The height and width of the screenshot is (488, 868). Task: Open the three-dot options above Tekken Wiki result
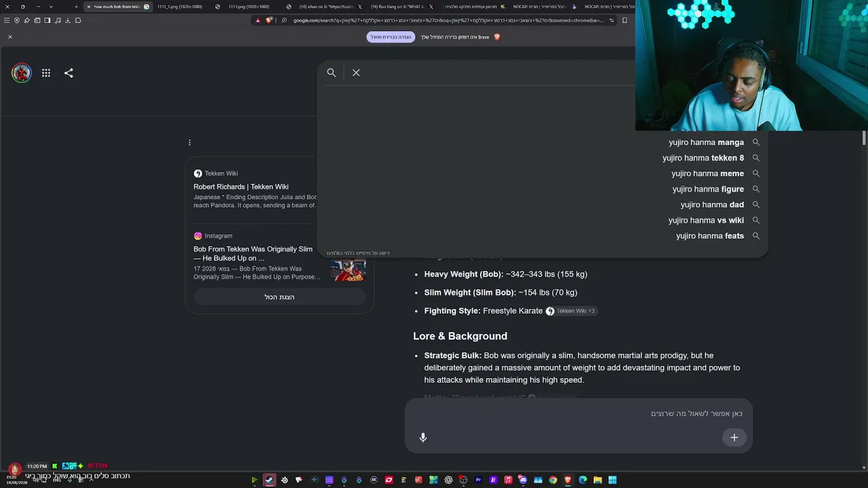pos(190,142)
